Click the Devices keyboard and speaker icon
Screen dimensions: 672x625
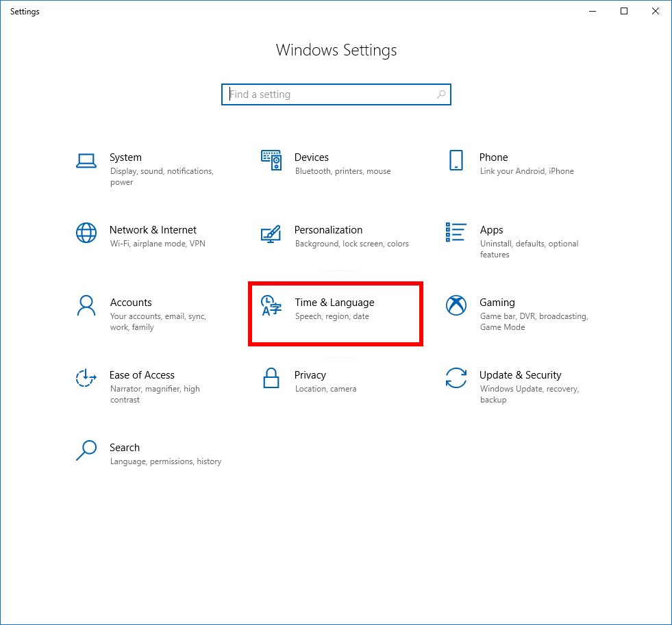click(271, 160)
